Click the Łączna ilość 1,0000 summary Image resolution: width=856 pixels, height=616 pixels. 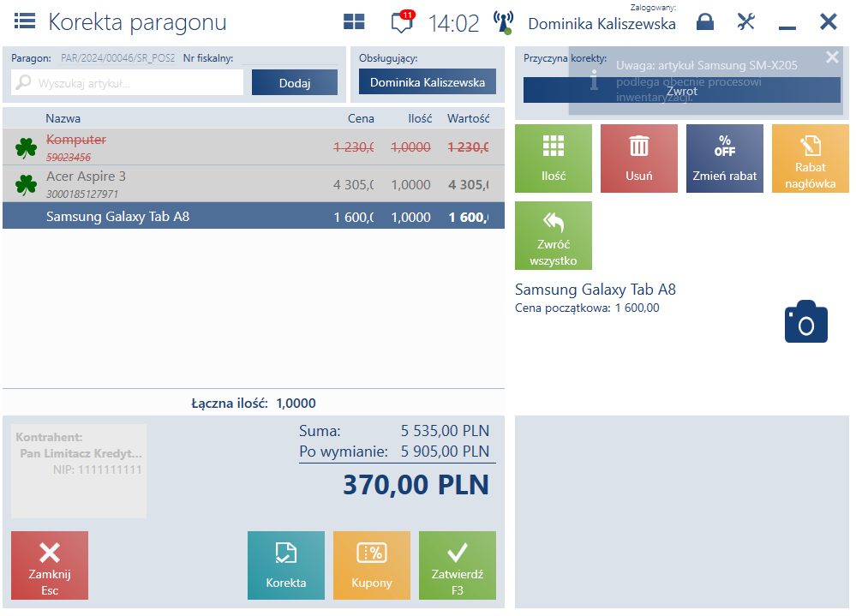254,404
